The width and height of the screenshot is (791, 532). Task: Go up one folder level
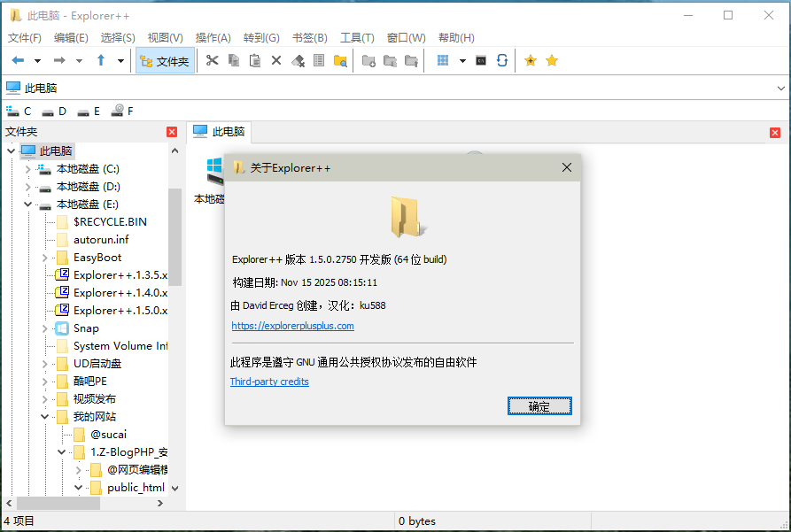(x=101, y=61)
